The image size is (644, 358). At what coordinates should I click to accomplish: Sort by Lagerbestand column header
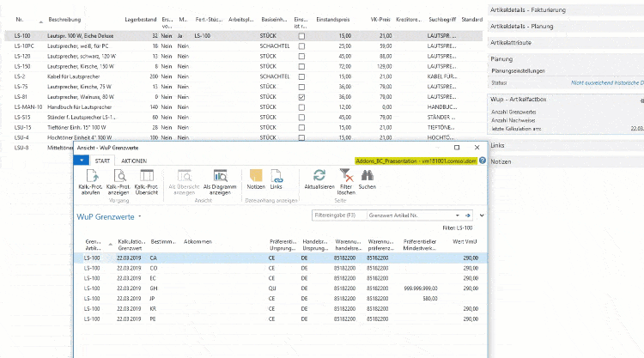pyautogui.click(x=141, y=19)
